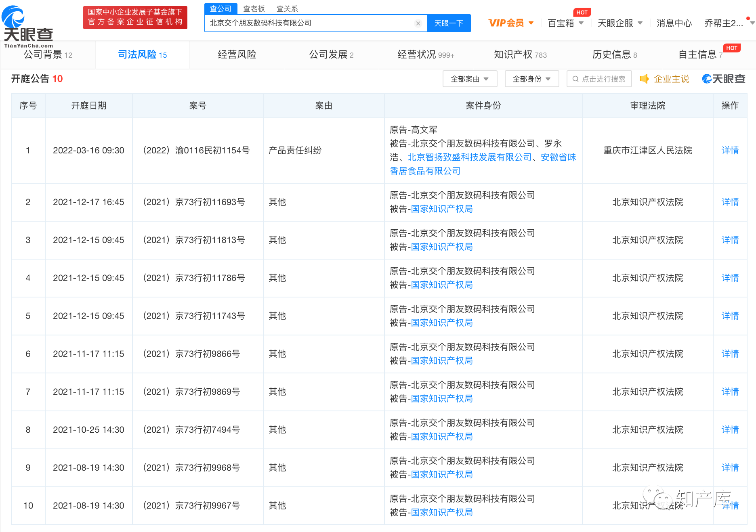The image size is (756, 532).
Task: Switch to the 公司背景 tab
Action: point(48,54)
